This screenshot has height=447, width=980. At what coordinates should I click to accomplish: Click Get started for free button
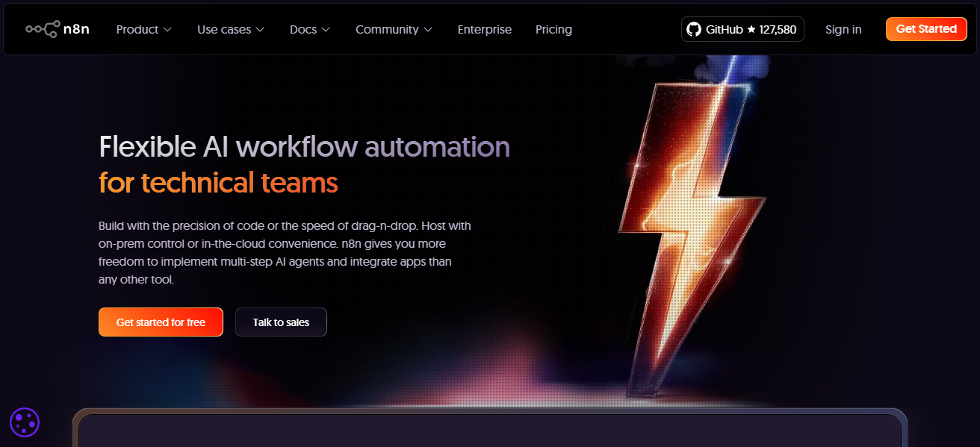[161, 322]
